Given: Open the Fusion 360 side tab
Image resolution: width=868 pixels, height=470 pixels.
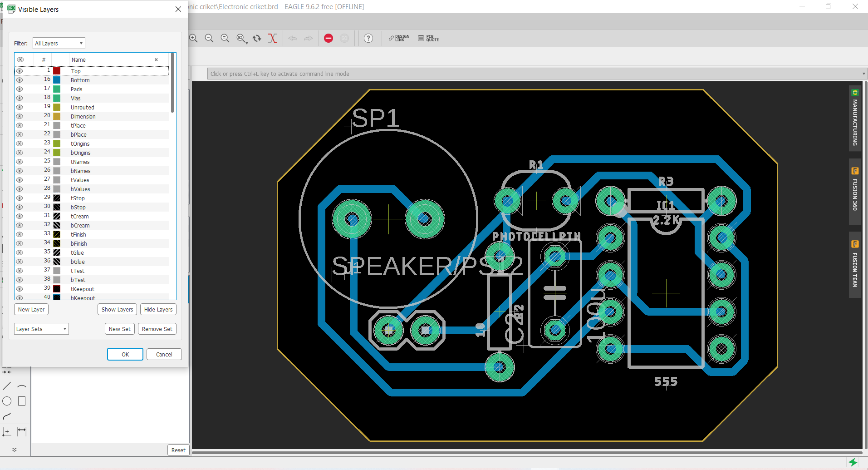Looking at the screenshot, I should click(855, 191).
